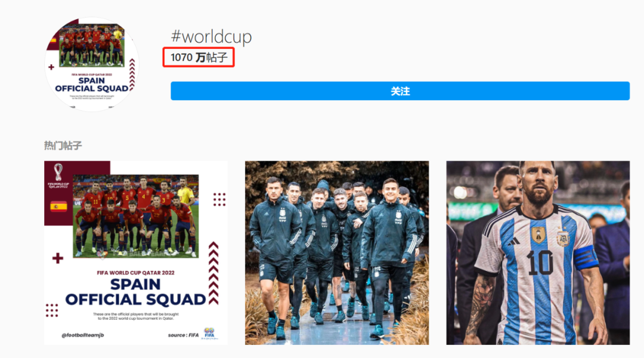Click the #worldcup hashtag title

211,36
